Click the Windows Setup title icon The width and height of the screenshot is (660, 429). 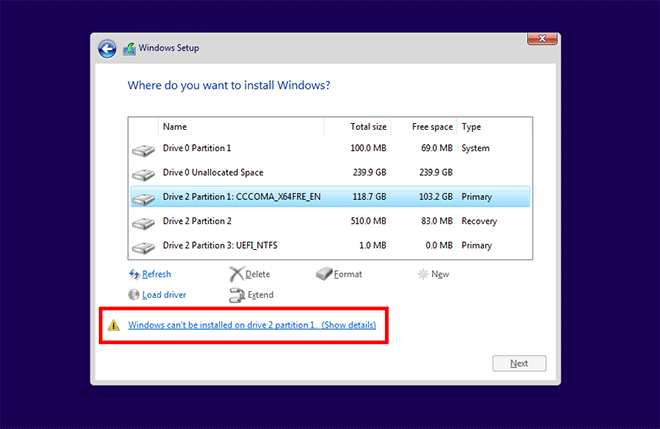[130, 48]
